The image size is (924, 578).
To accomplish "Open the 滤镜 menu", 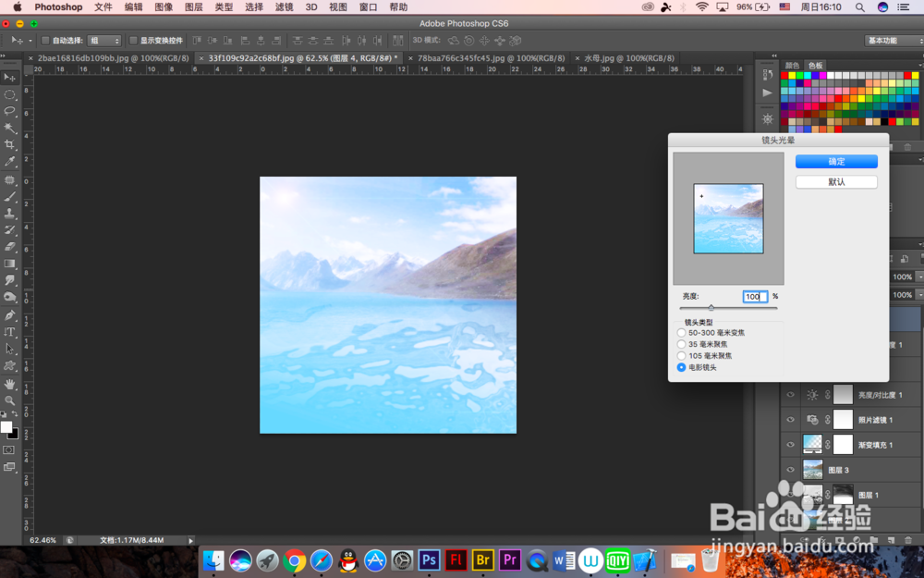I will click(x=284, y=7).
